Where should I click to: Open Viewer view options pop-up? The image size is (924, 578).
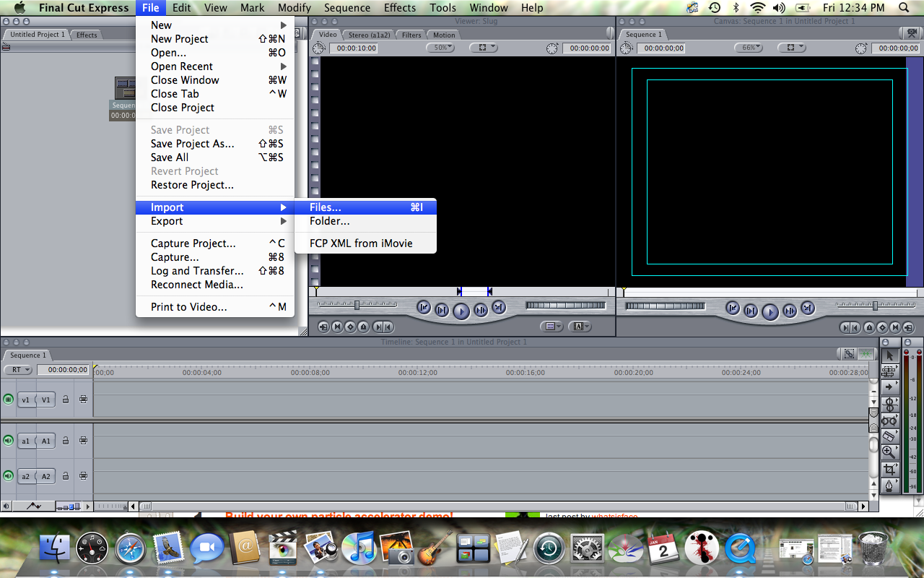pyautogui.click(x=483, y=48)
